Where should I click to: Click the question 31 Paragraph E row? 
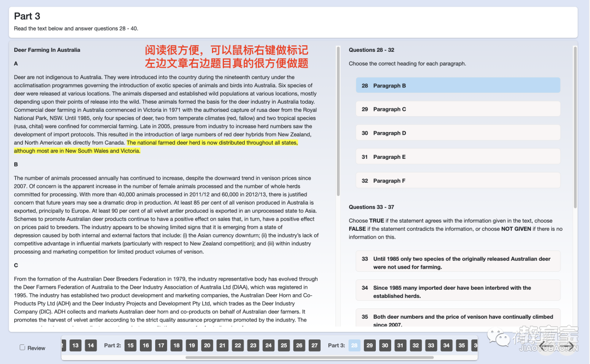(x=458, y=157)
